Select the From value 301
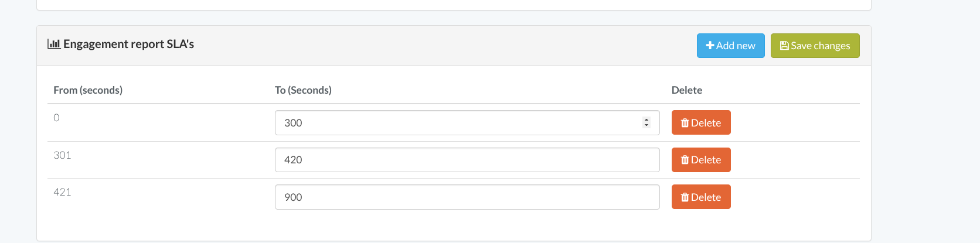The image size is (980, 243). click(x=62, y=155)
